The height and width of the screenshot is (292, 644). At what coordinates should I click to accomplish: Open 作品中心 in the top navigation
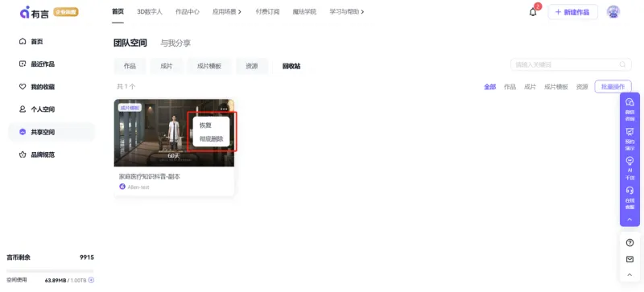[x=188, y=12]
